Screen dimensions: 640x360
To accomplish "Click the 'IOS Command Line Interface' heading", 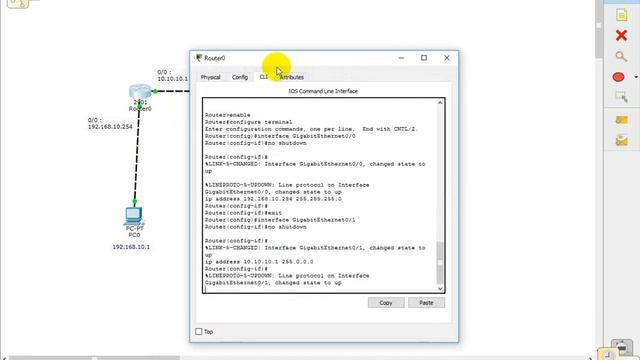I will pyautogui.click(x=323, y=91).
